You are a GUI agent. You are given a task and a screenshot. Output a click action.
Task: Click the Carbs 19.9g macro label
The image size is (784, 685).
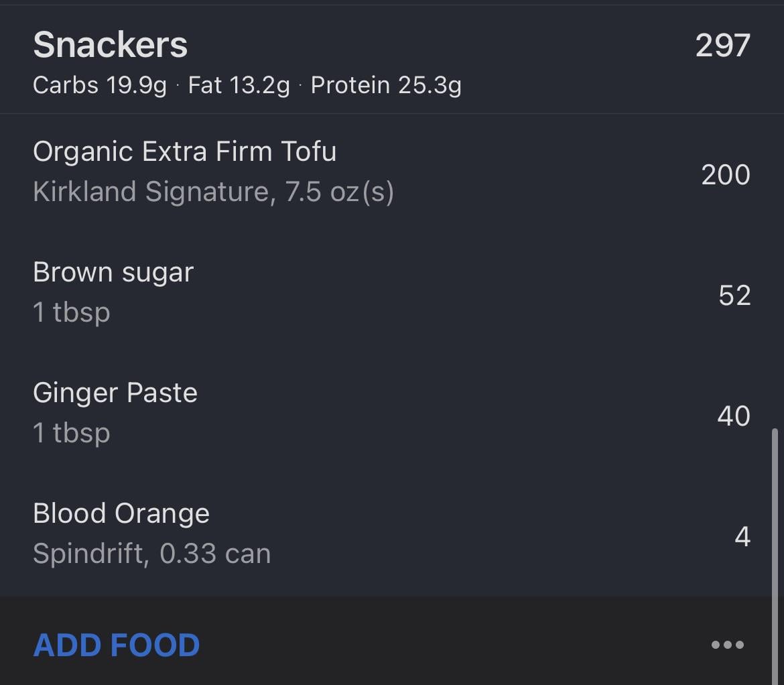coord(100,86)
